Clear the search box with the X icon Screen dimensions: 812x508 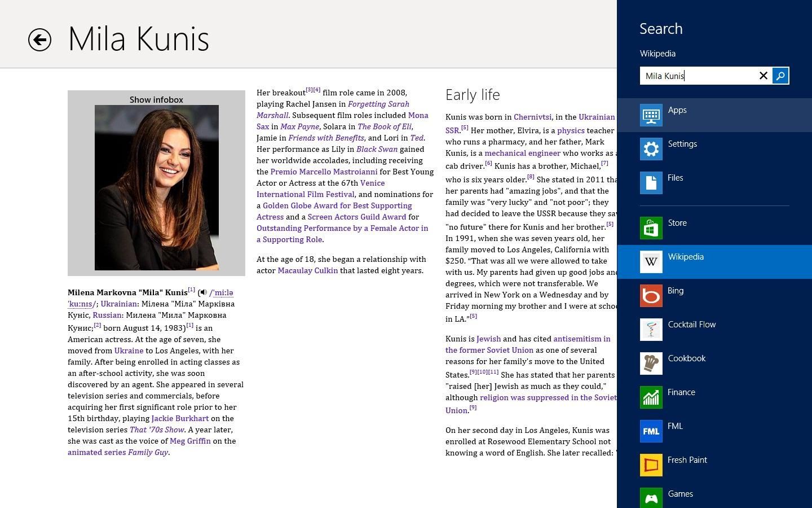coord(764,76)
